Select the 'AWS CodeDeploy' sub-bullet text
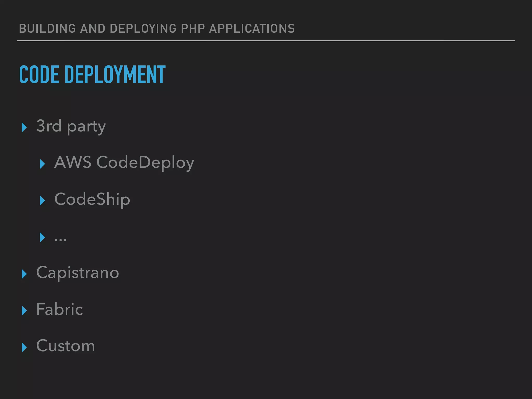Viewport: 532px width, 399px height. pyautogui.click(x=124, y=163)
